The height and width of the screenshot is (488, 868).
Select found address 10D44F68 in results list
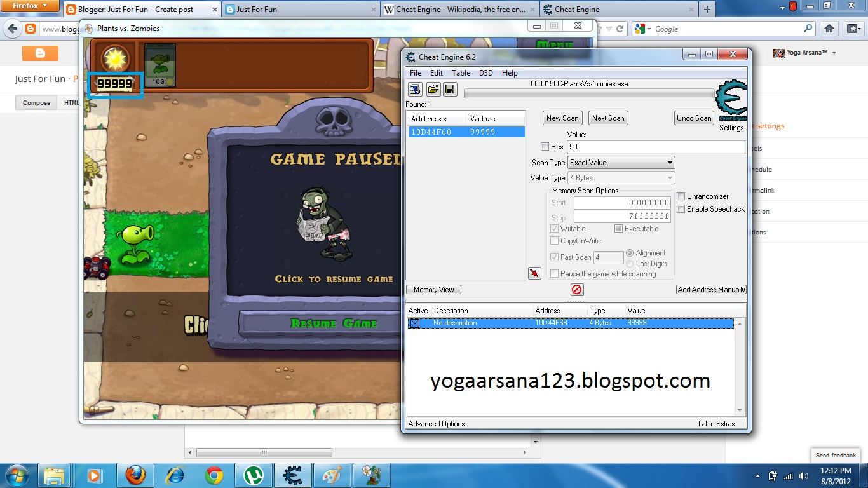tap(466, 132)
